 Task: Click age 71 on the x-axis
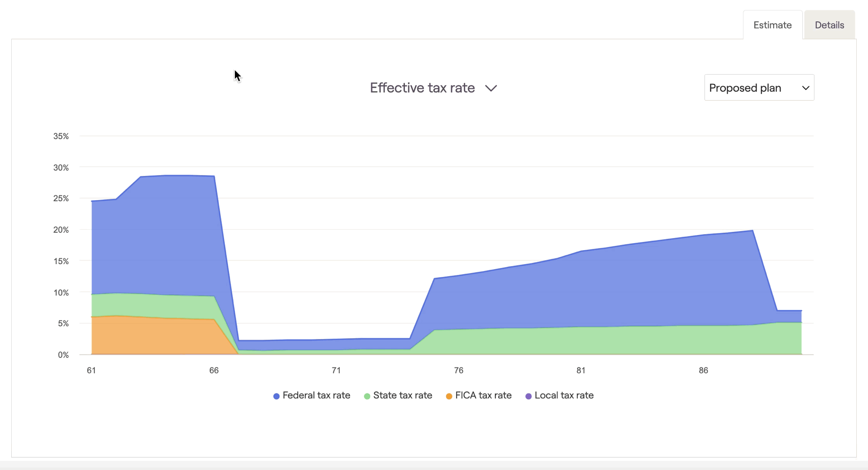336,371
